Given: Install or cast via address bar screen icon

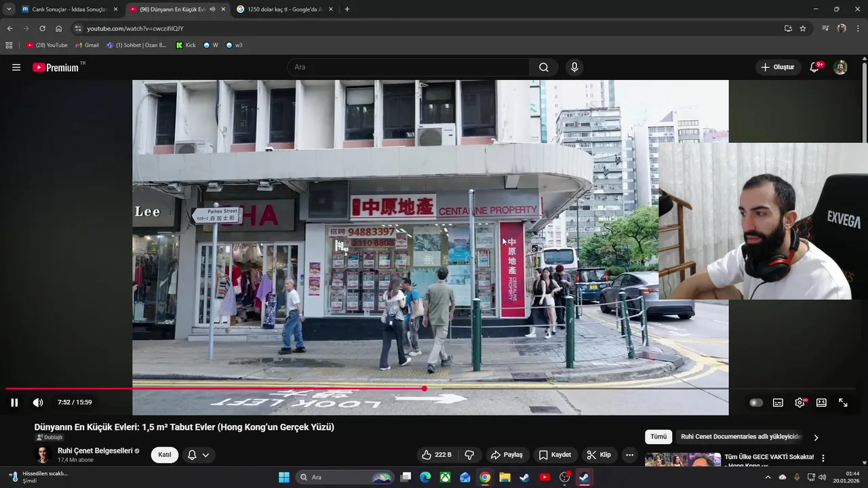Looking at the screenshot, I should click(x=788, y=28).
